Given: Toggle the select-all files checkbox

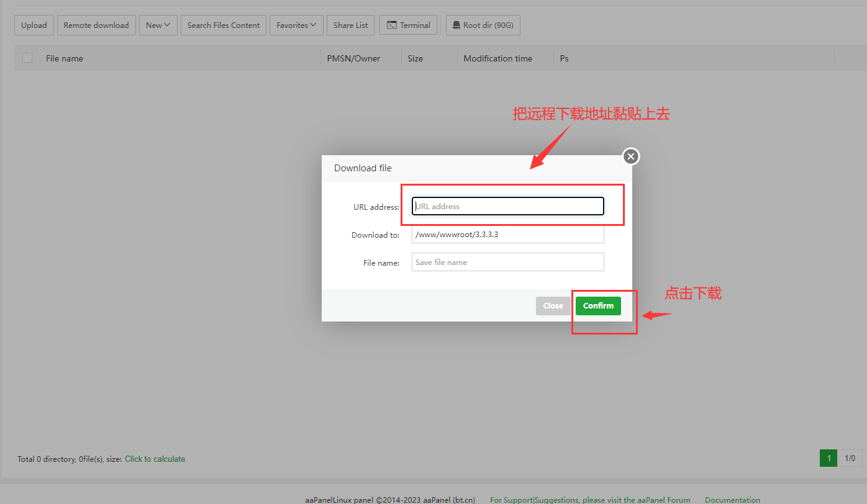Looking at the screenshot, I should 27,58.
